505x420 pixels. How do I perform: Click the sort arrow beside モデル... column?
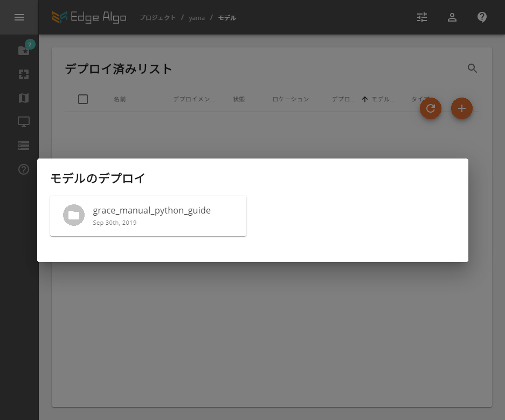(364, 99)
